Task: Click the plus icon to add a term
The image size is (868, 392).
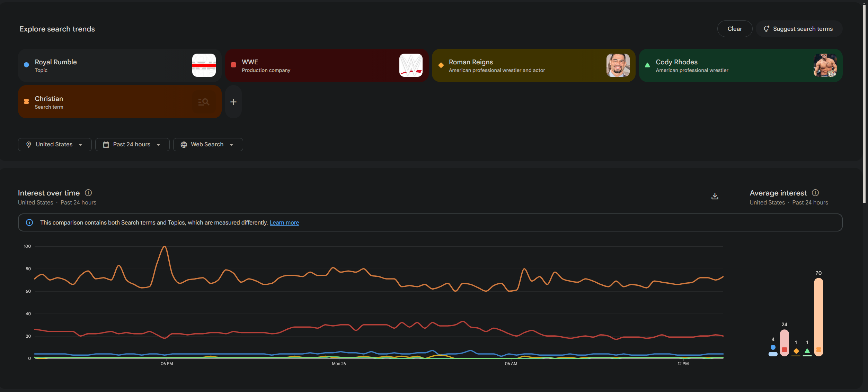Action: (233, 102)
